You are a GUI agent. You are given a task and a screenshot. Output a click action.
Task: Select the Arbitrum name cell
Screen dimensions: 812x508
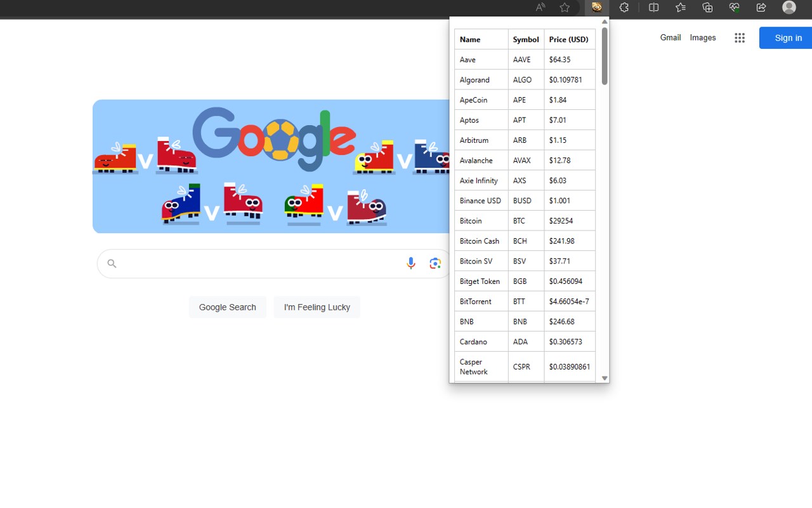[481, 140]
